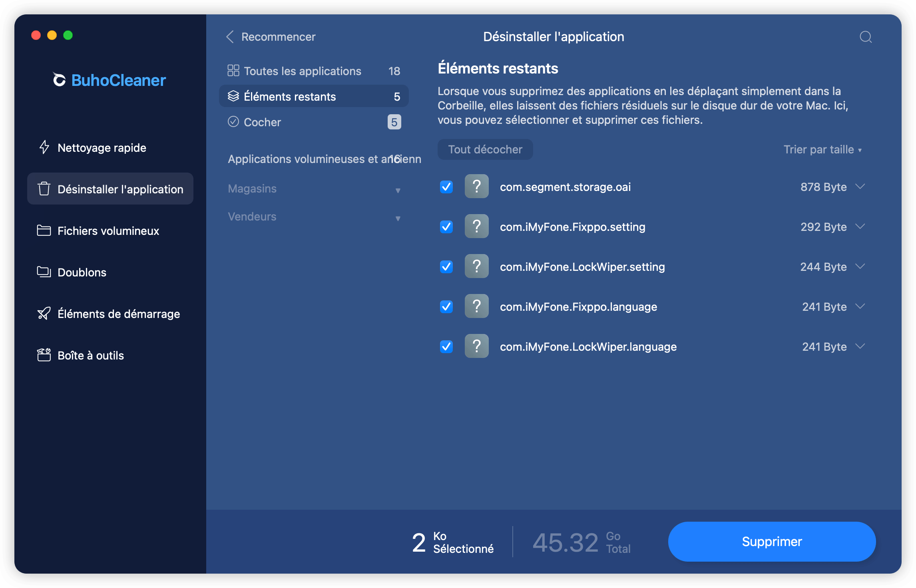The image size is (916, 588).
Task: Click the layers icon for Éléments restants
Action: (233, 96)
